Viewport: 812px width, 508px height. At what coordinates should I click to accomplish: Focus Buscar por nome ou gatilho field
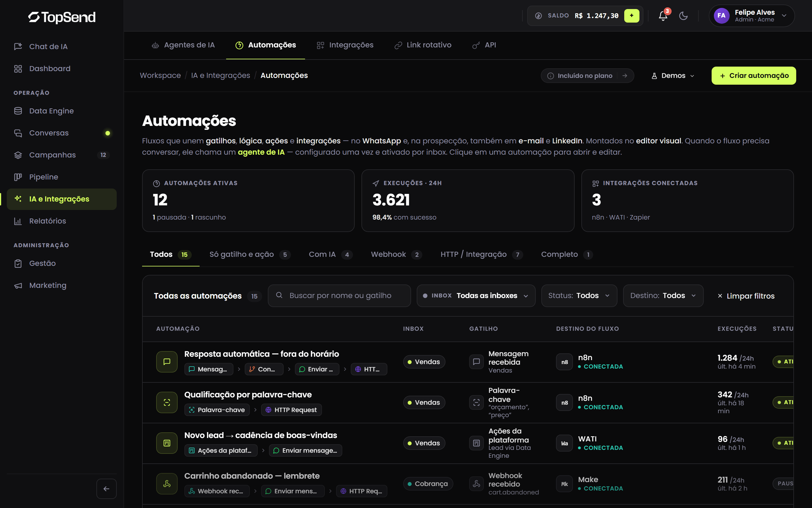(x=339, y=296)
